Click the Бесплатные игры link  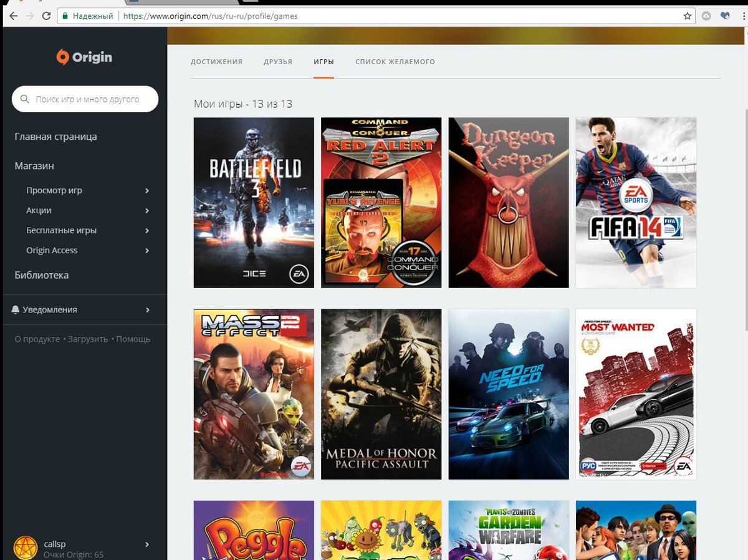click(61, 231)
